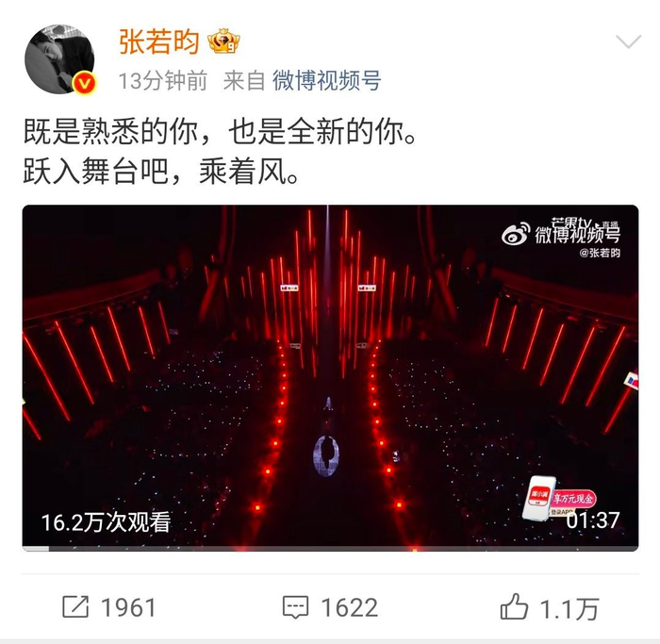This screenshot has height=644, width=660.
Task: Click the 01:37 video duration label
Action: pos(593,520)
